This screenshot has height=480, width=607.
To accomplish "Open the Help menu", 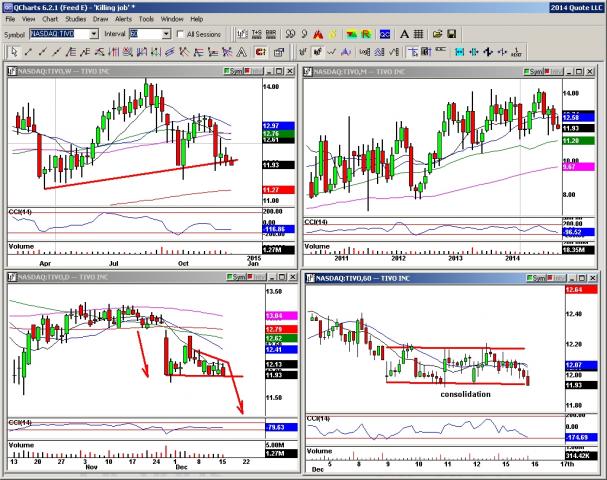I will point(197,19).
